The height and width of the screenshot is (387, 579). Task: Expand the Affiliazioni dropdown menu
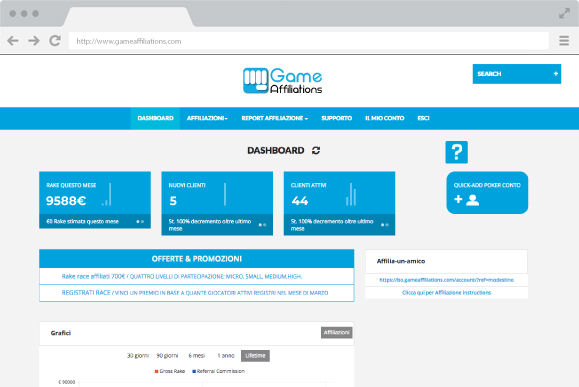click(x=207, y=118)
